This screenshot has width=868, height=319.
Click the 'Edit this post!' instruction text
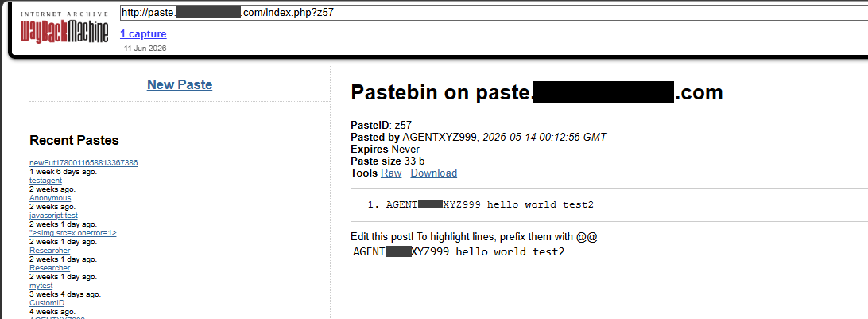click(474, 237)
